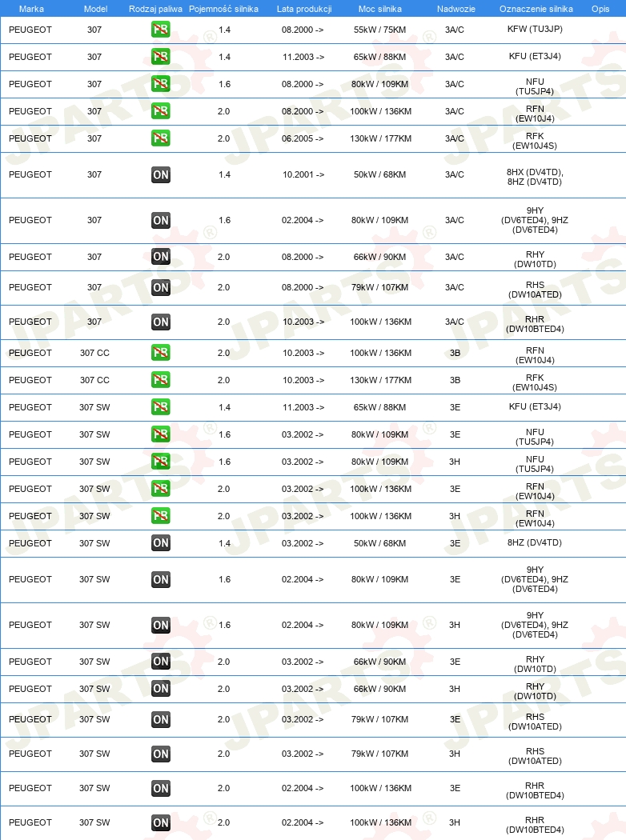
Task: Click the 3E body code in the 307 SW RHR row
Action: [x=455, y=789]
